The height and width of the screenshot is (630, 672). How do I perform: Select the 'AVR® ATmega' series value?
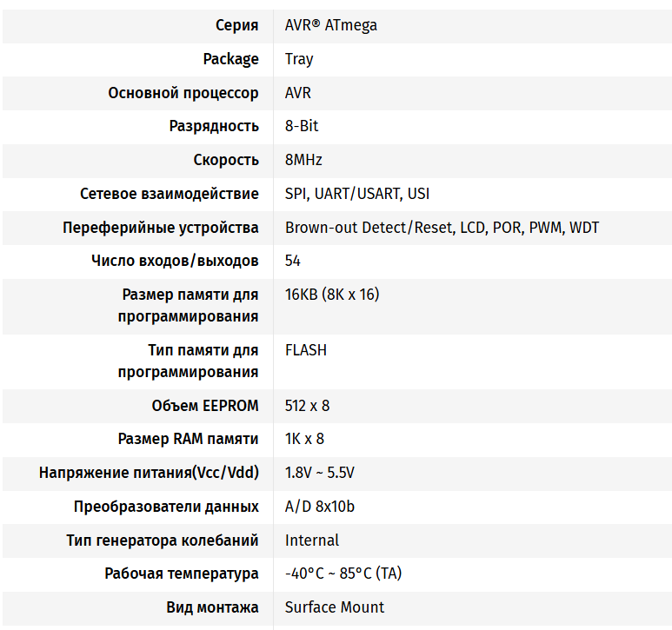[x=331, y=25]
